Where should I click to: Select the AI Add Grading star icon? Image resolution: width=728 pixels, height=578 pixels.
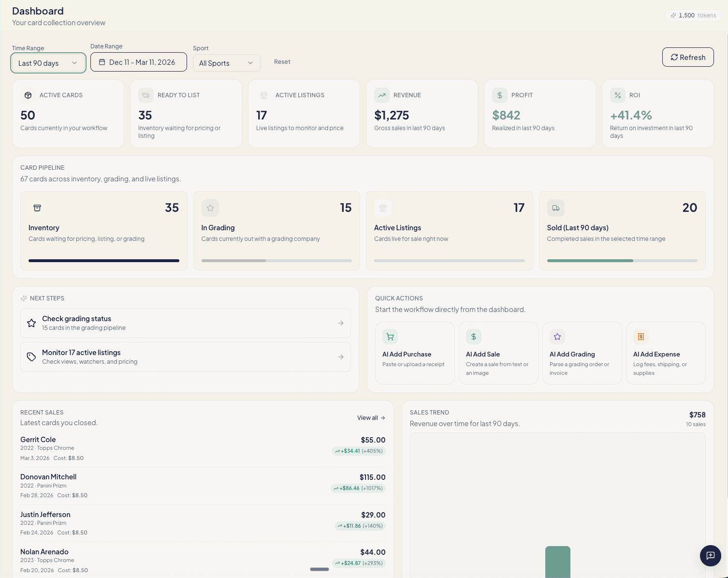pyautogui.click(x=557, y=337)
